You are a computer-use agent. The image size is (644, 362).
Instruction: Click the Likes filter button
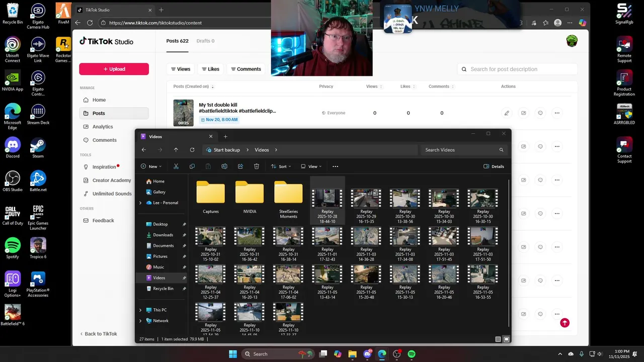tap(211, 69)
